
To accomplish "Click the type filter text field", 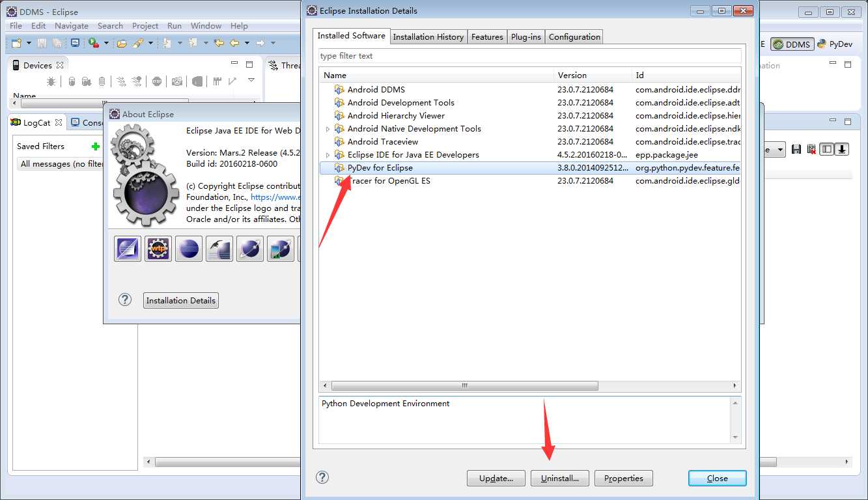I will point(529,56).
